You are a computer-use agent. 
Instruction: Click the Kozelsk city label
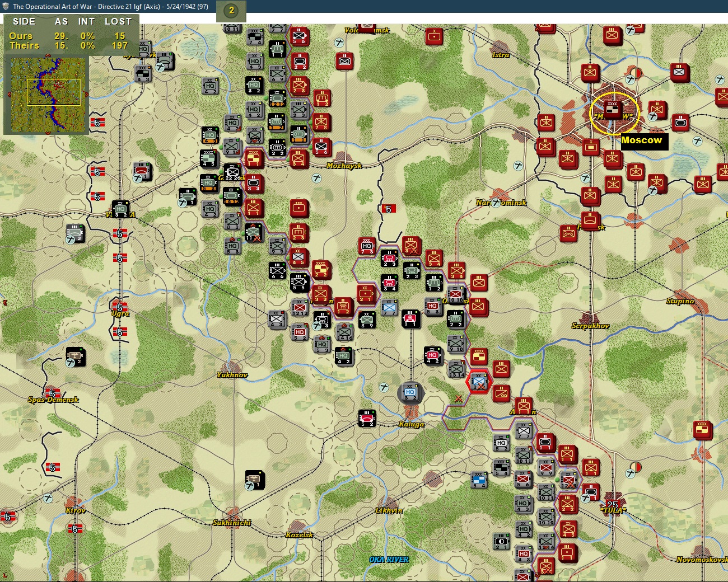(299, 535)
